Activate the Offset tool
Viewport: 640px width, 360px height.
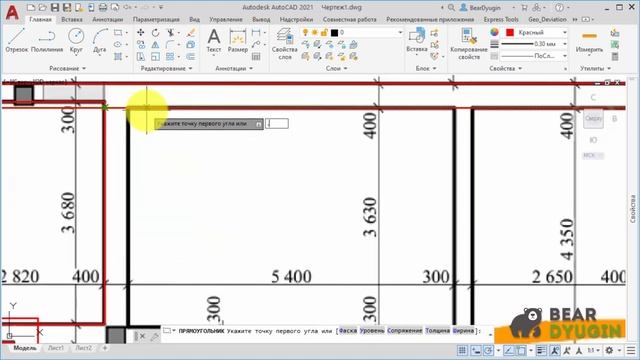click(x=191, y=56)
